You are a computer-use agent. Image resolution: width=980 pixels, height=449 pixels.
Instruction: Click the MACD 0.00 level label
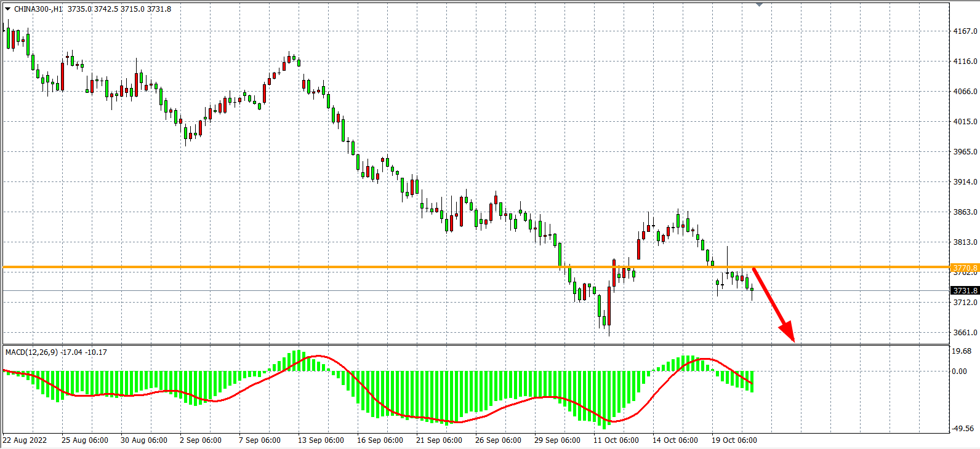point(959,372)
